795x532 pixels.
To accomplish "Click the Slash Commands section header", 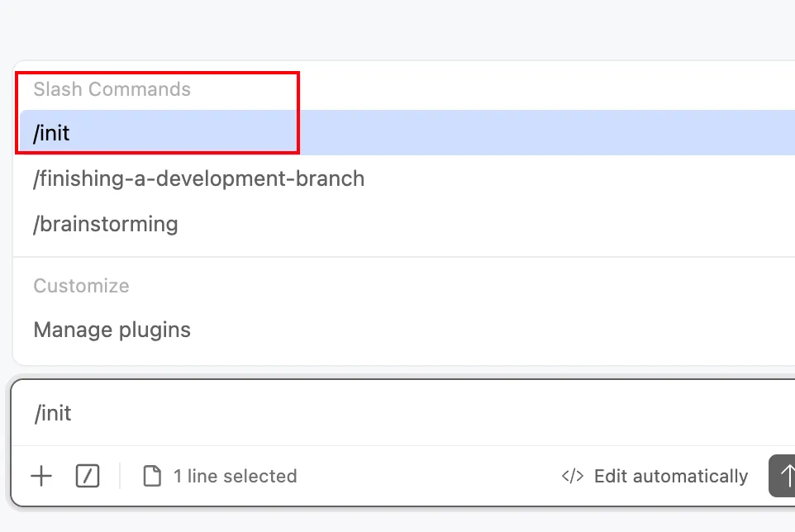I will tap(112, 89).
